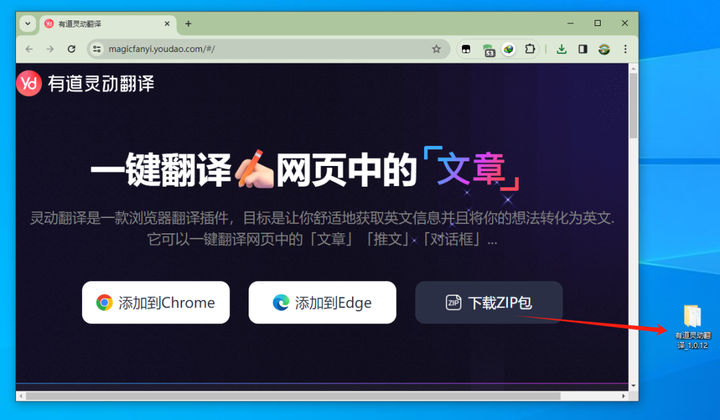Bookmark this page with the star icon

(436, 49)
